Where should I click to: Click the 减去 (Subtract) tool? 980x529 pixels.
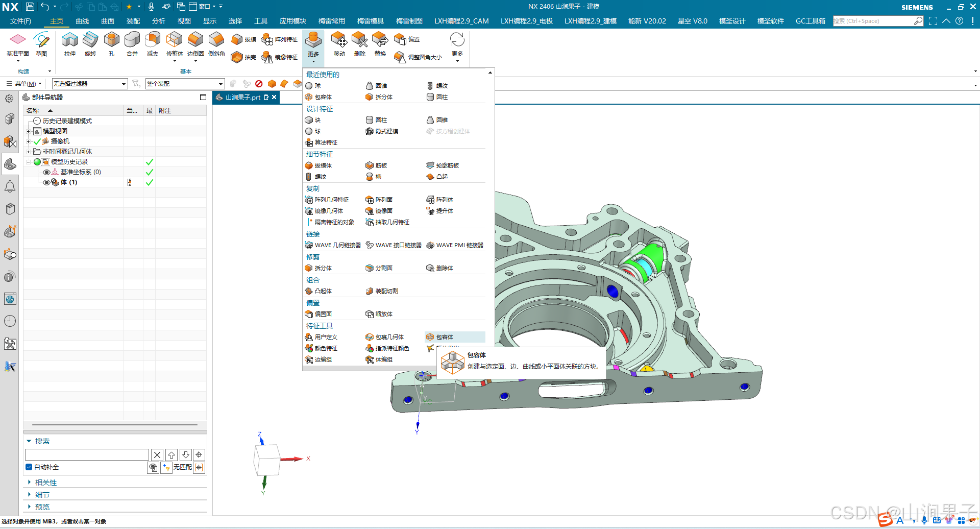(x=153, y=44)
